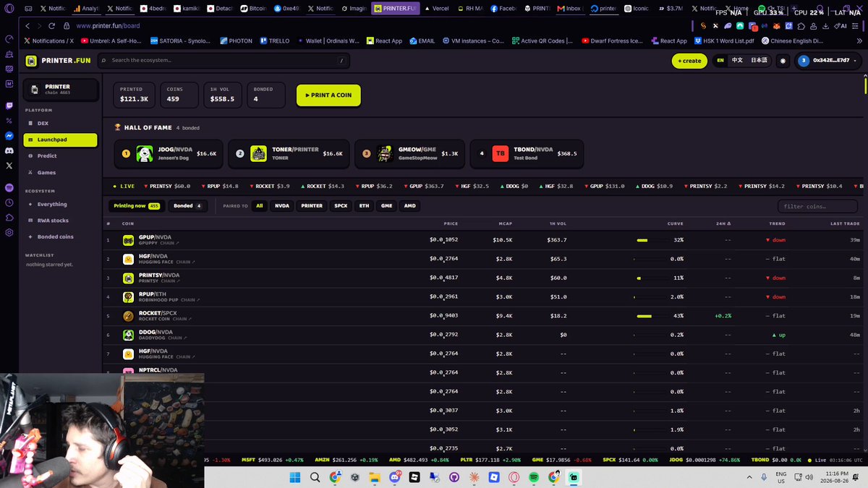
Task: Open Spotify from the Windows taskbar
Action: pyautogui.click(x=534, y=477)
